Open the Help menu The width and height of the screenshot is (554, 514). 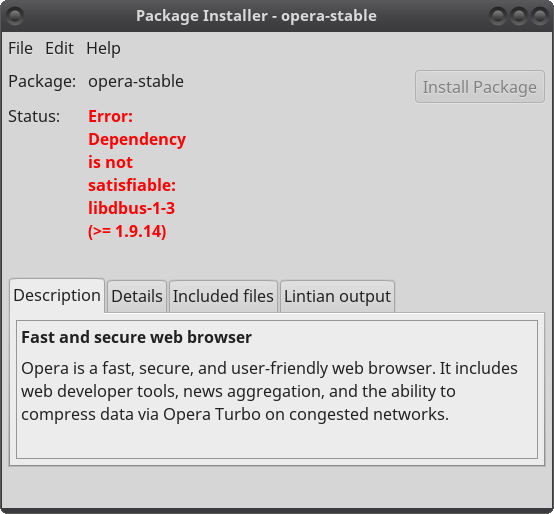click(103, 48)
